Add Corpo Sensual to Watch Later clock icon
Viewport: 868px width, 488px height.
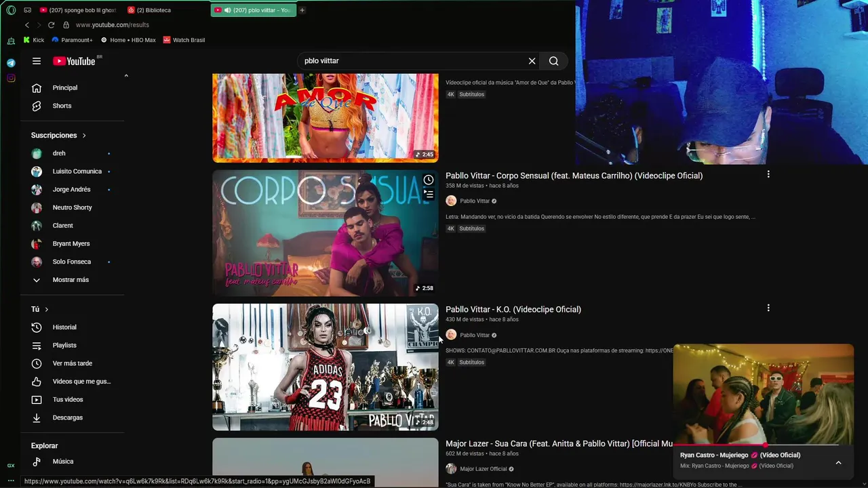(x=429, y=180)
